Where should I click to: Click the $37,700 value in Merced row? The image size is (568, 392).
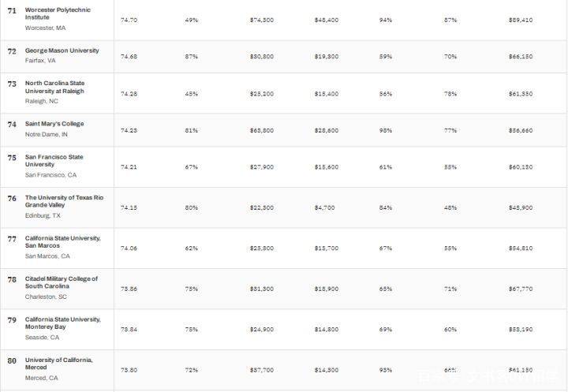click(262, 370)
